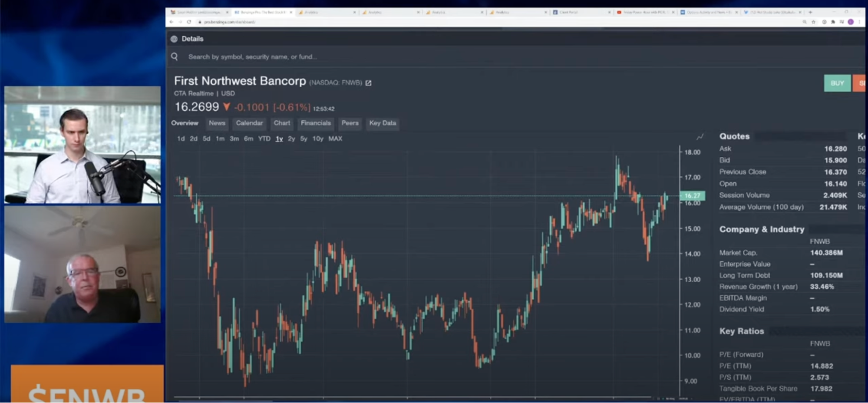868x403 pixels.
Task: Click the browser address bar
Action: point(495,22)
